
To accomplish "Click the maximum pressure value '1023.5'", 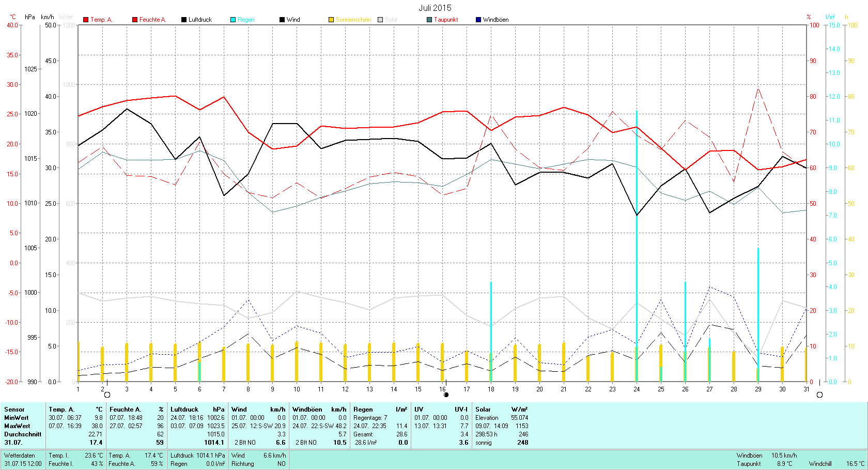I will click(x=216, y=426).
